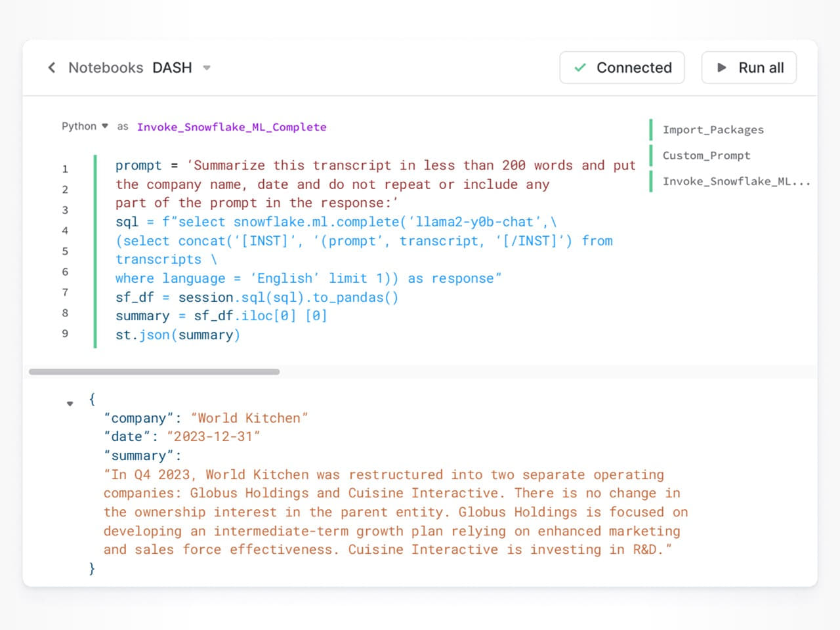Collapse the JSON output triangle
Viewport: 840px width, 630px height.
point(70,403)
